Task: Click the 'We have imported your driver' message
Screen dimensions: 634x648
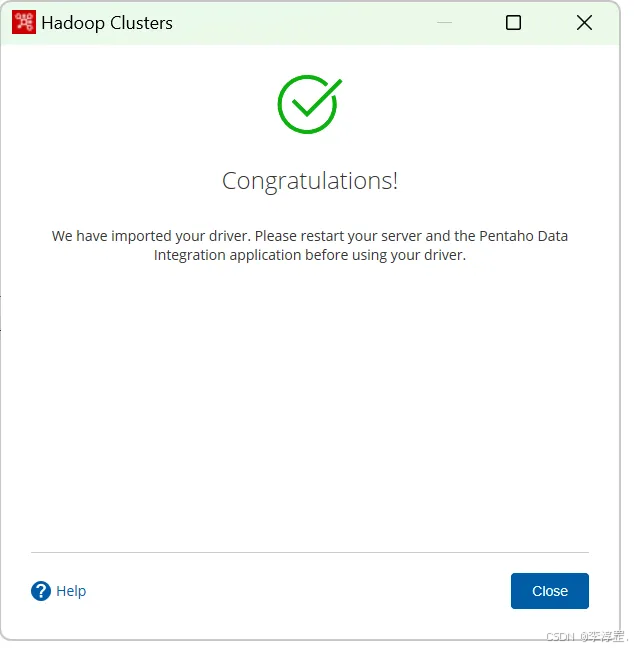Action: 312,247
